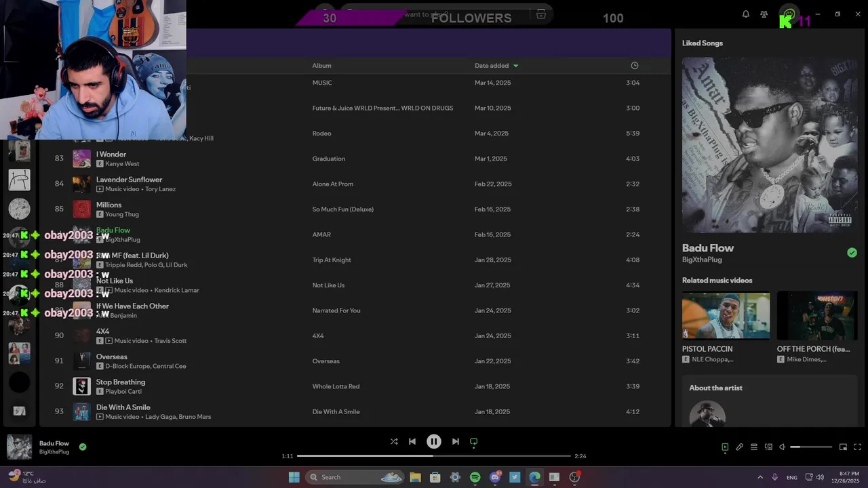Skip to the next track
The height and width of the screenshot is (488, 868).
(x=456, y=441)
